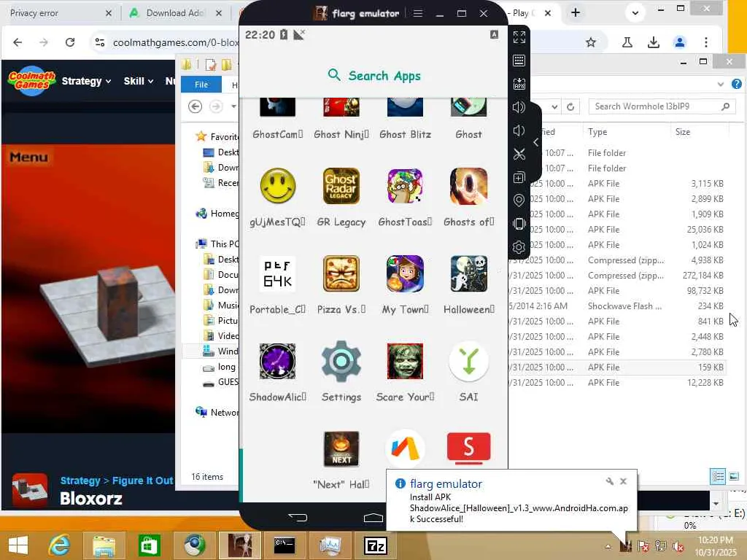Open emulator settings gear in sidebar
The image size is (747, 560).
519,247
